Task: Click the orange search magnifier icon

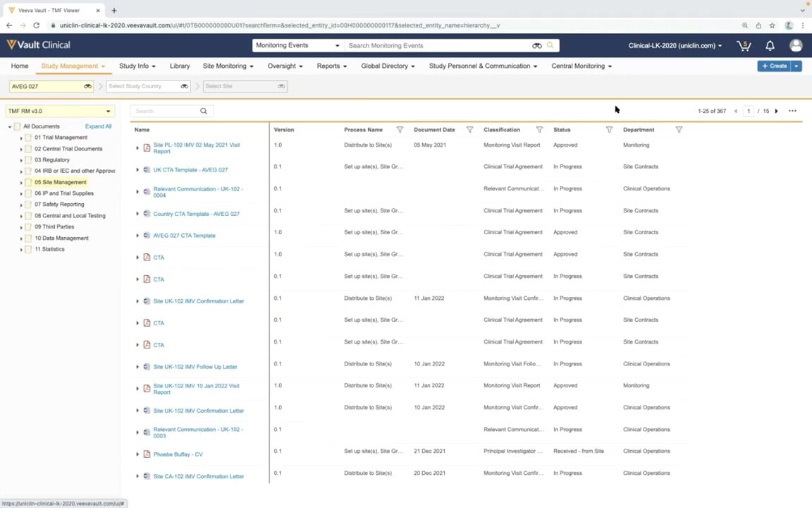Action: (x=550, y=46)
